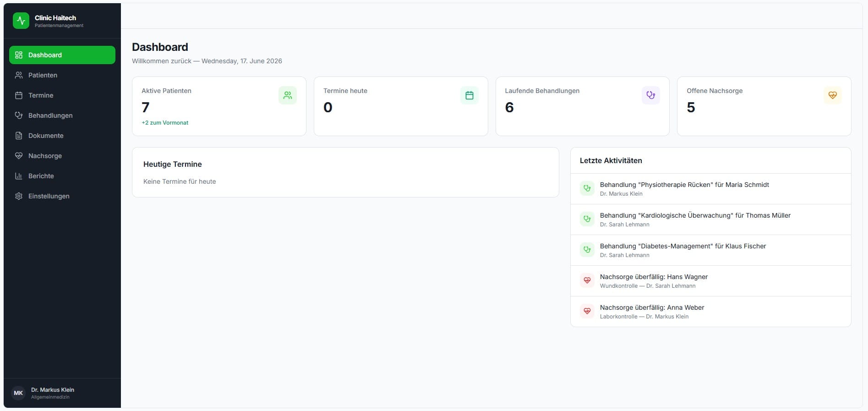Click the Letzte Aktivitäten heading

(x=611, y=160)
